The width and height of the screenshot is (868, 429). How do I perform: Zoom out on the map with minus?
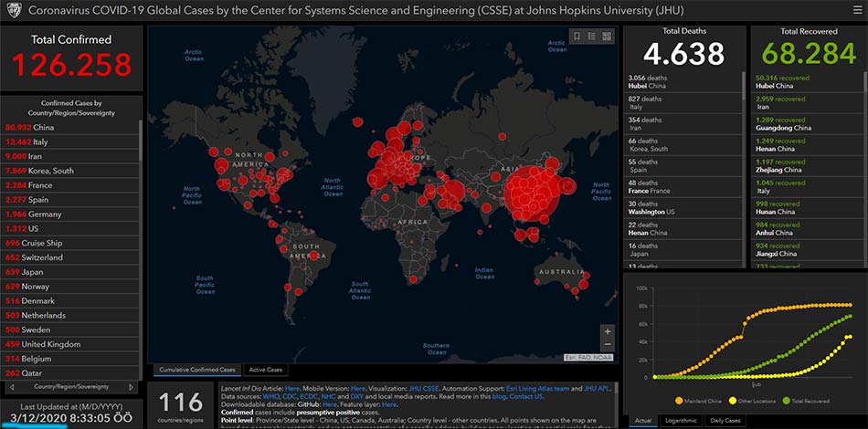click(x=608, y=344)
